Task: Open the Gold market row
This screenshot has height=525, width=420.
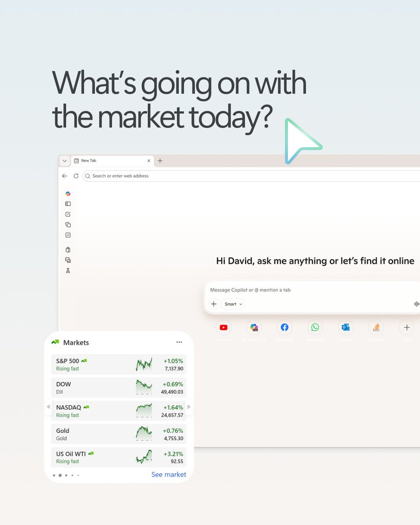Action: pos(119,434)
